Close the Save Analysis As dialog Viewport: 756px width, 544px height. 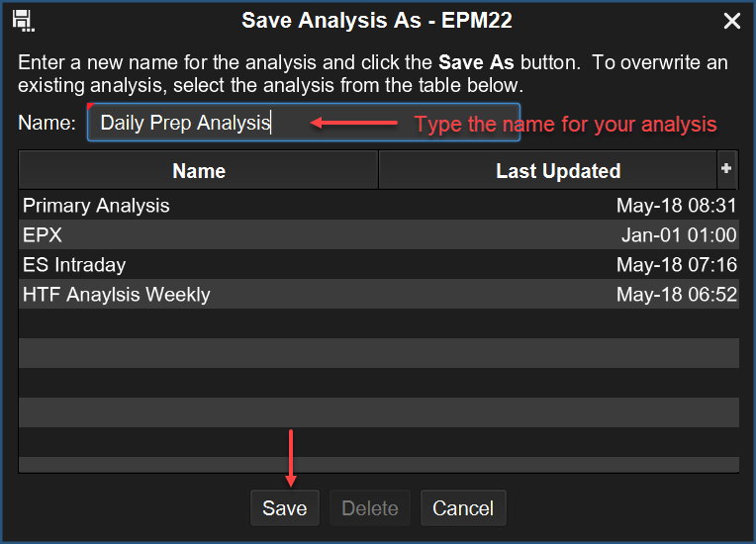coord(732,21)
